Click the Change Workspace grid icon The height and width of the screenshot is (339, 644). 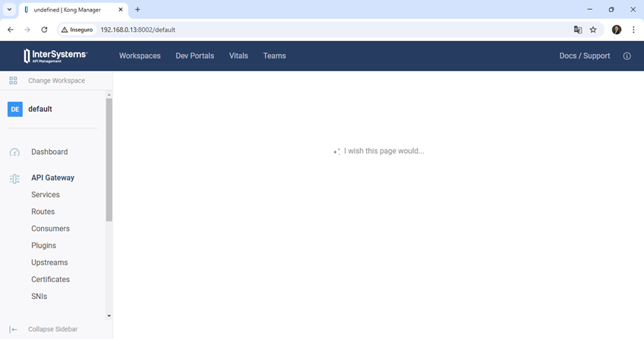13,80
